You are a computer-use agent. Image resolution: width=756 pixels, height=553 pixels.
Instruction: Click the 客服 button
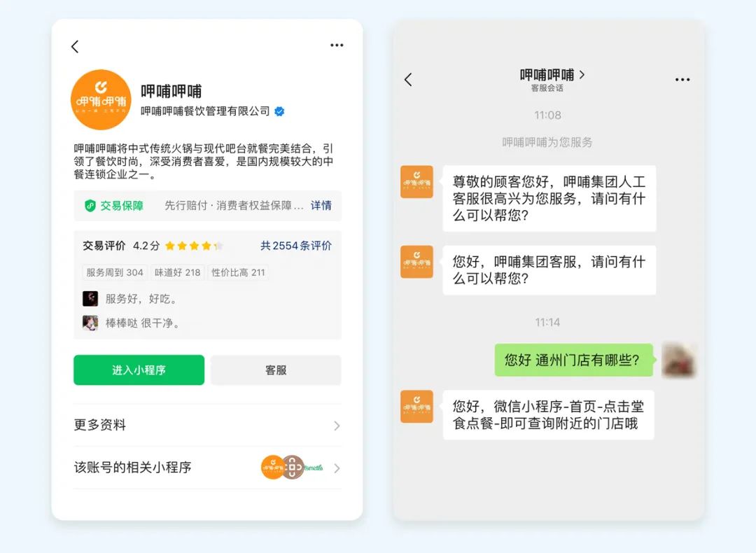(x=276, y=370)
